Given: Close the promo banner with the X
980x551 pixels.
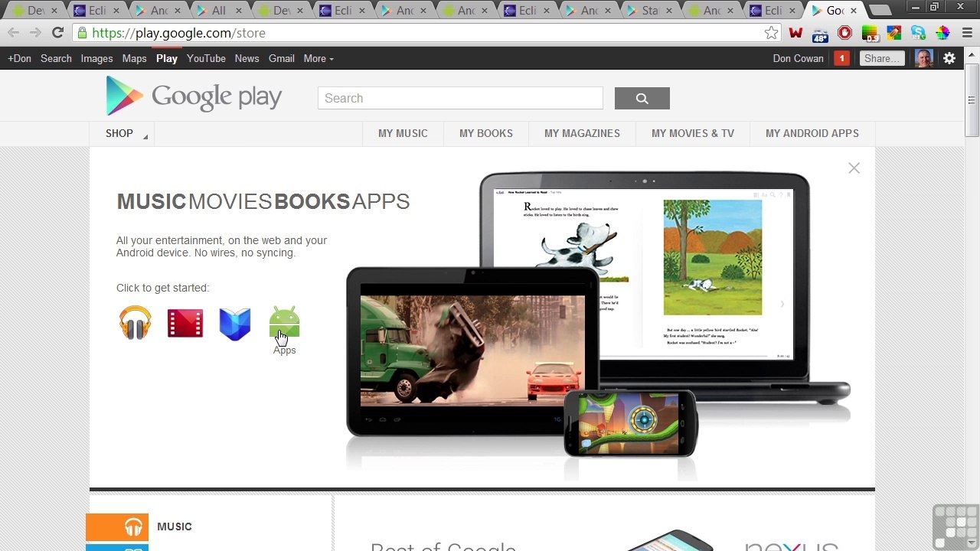Looking at the screenshot, I should click(854, 168).
